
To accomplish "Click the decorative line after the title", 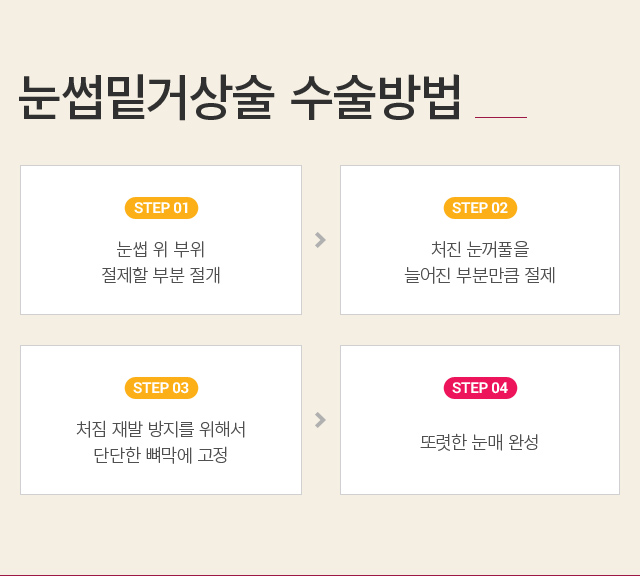I will pyautogui.click(x=500, y=117).
